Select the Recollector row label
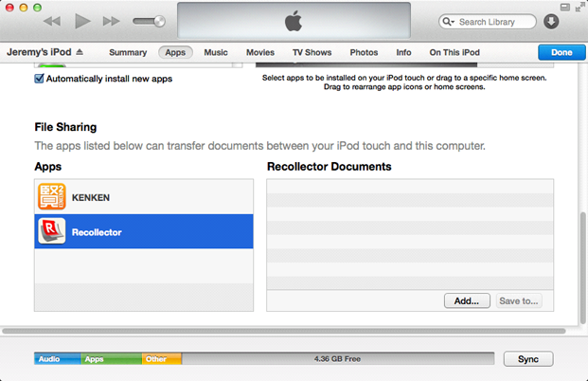588x381 pixels. (x=97, y=232)
